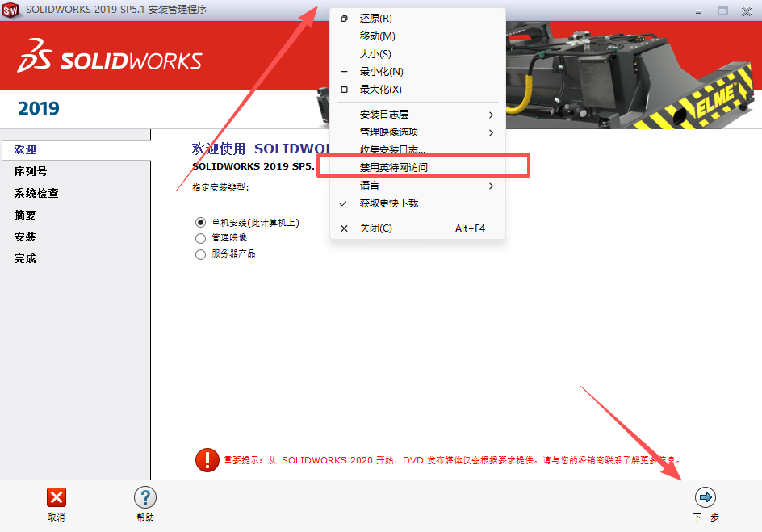Screen dimensions: 762x532
Task: Click the red X cancel icon
Action: pos(55,496)
